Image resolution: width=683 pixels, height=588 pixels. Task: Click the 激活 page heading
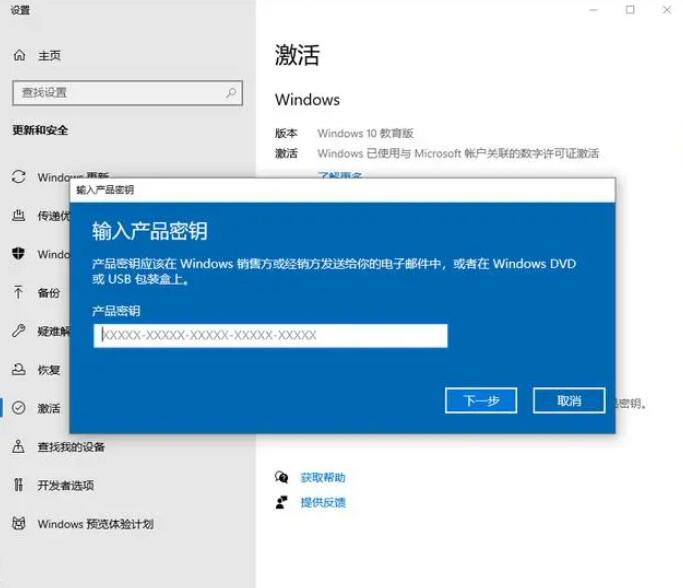pyautogui.click(x=297, y=55)
